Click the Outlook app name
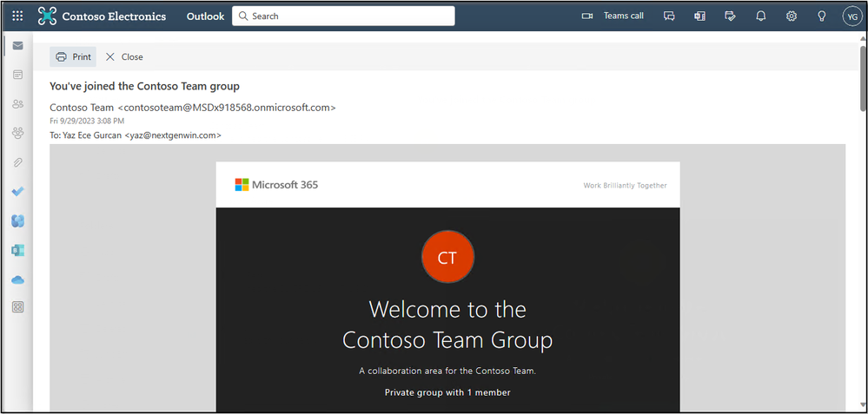868x414 pixels. 205,16
